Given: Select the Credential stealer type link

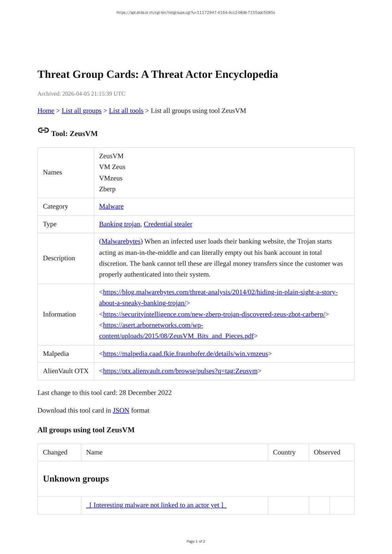Looking at the screenshot, I should (x=168, y=224).
